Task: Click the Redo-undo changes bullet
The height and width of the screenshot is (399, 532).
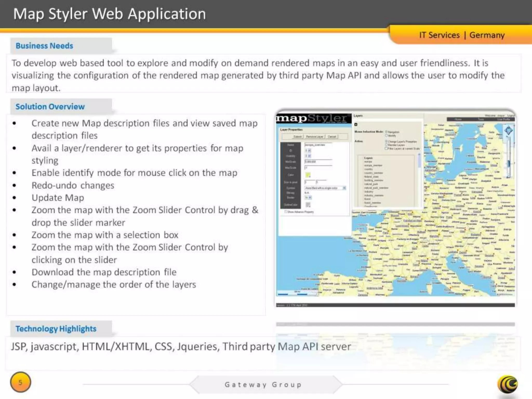Action: [73, 185]
